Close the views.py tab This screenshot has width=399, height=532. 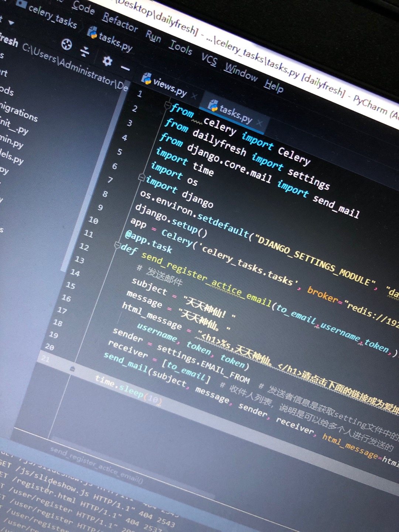[194, 96]
